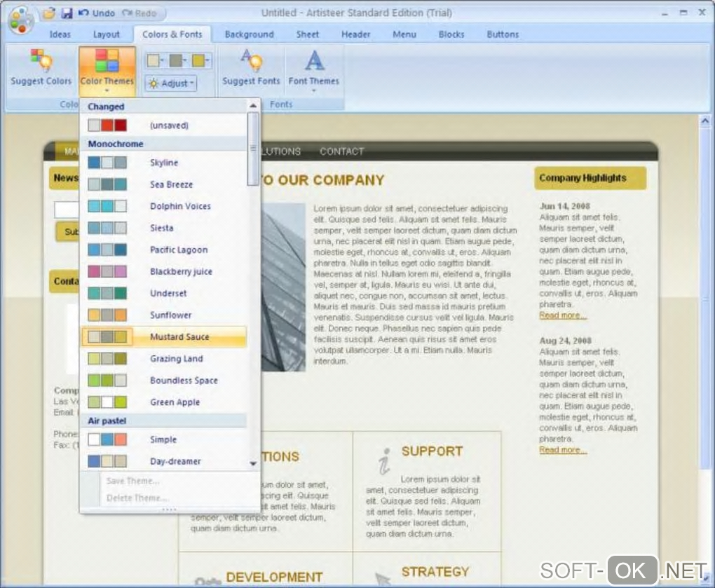Select the Dolphin Voices color theme
The image size is (715, 588).
pyautogui.click(x=164, y=206)
